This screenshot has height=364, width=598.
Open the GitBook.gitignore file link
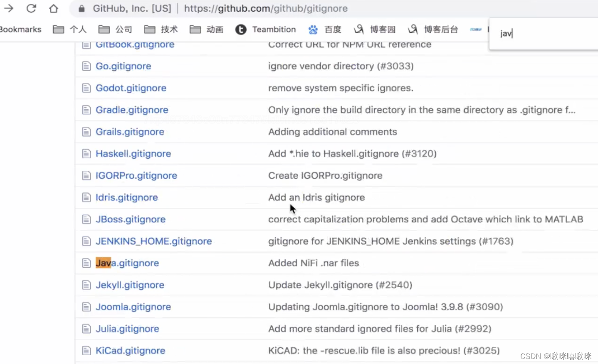[135, 45]
